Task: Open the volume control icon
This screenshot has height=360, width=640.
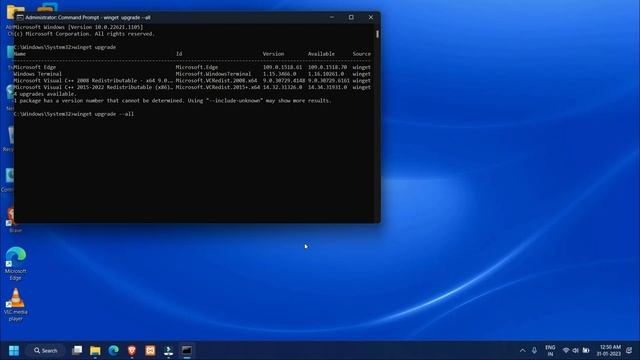Action: (x=576, y=351)
